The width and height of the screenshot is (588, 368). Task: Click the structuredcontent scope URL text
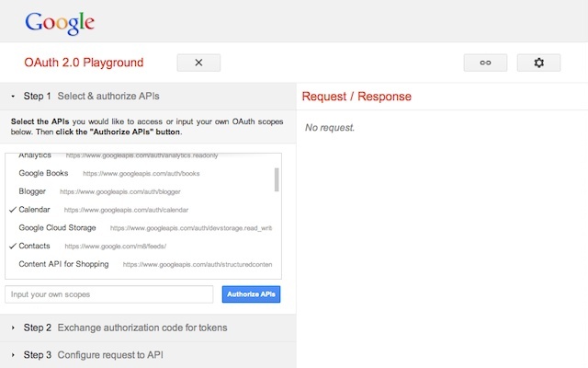pos(198,265)
